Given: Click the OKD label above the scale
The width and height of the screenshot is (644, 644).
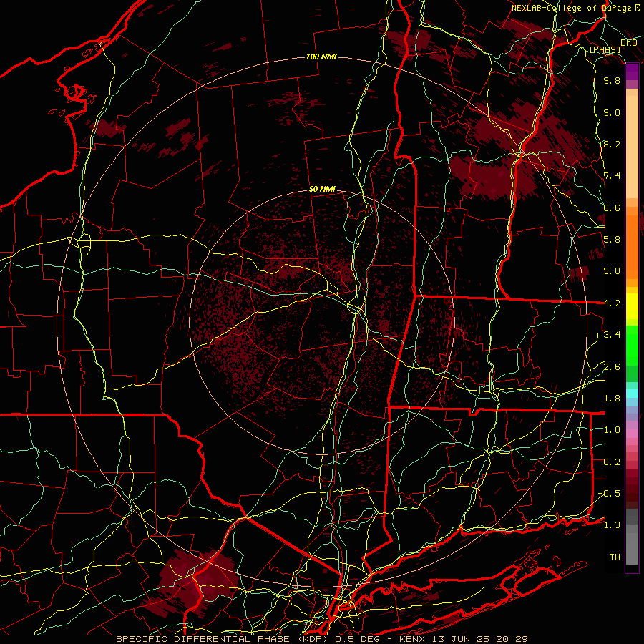Looking at the screenshot, I should 629,43.
